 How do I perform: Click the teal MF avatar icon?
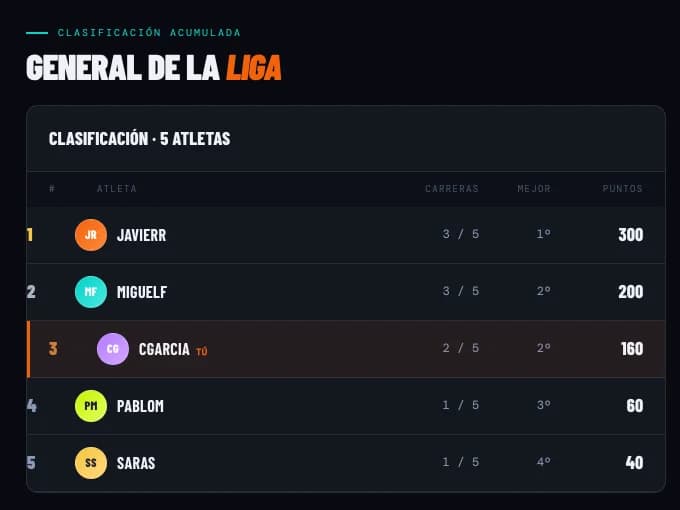tap(91, 292)
